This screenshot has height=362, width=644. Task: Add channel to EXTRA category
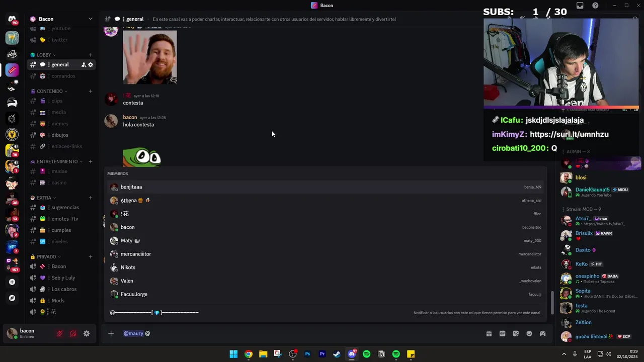point(91,198)
